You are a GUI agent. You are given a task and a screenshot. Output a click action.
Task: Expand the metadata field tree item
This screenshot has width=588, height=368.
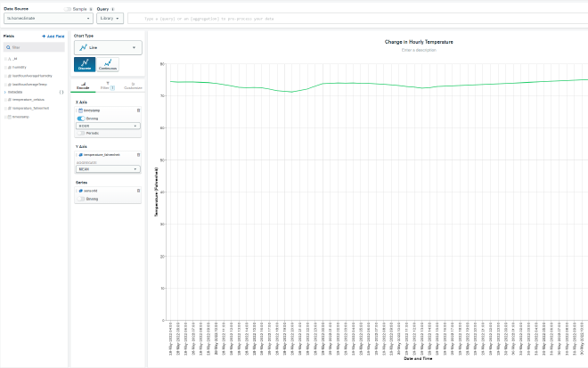[4, 91]
